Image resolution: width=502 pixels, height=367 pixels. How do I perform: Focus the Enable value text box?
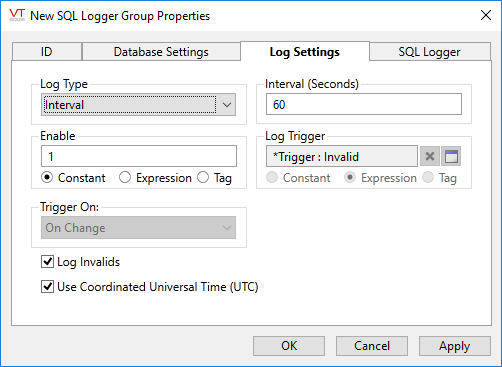(139, 156)
